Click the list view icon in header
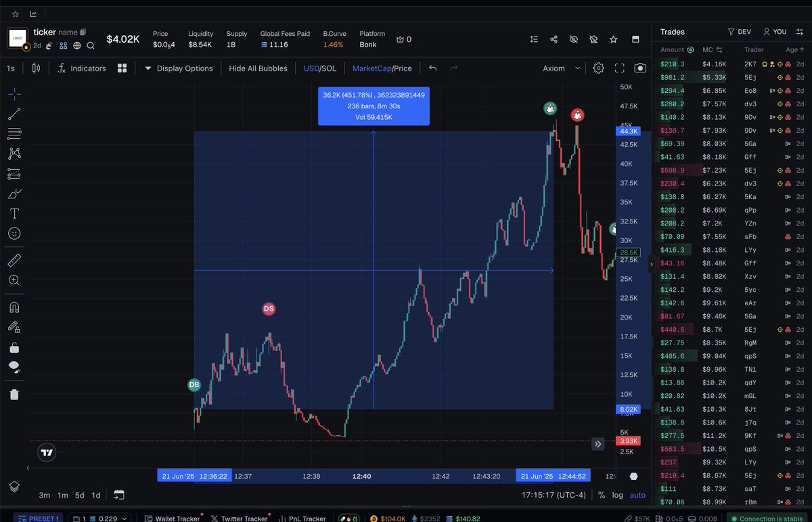The width and height of the screenshot is (812, 522). pyautogui.click(x=534, y=39)
